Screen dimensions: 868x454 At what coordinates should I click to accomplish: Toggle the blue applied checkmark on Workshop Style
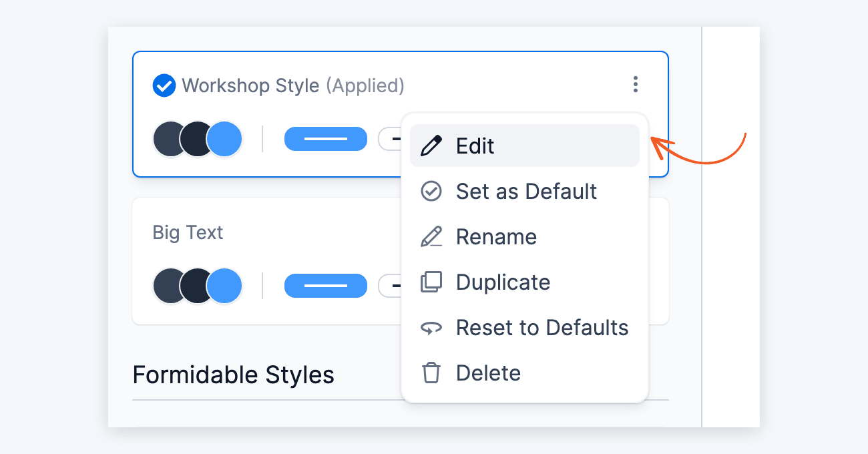164,85
